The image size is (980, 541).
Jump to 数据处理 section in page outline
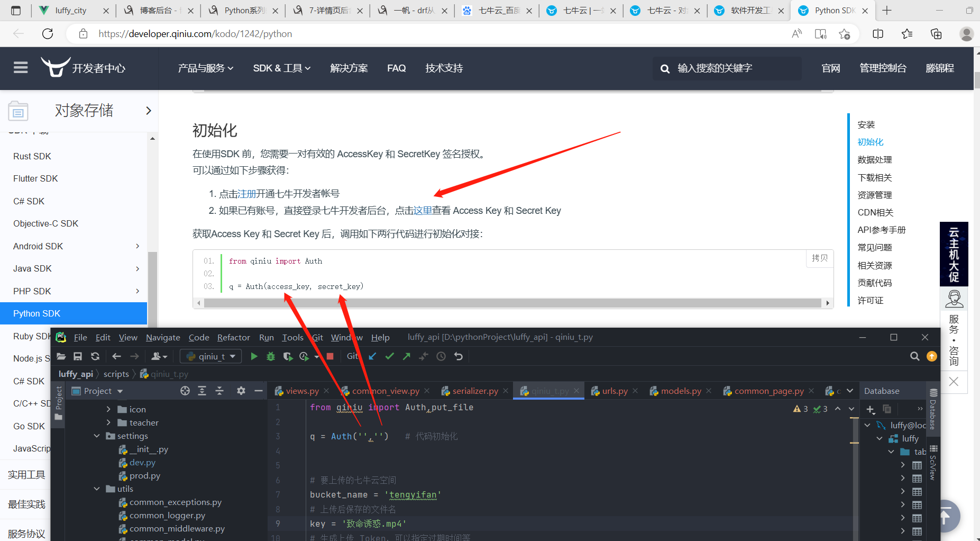point(875,160)
